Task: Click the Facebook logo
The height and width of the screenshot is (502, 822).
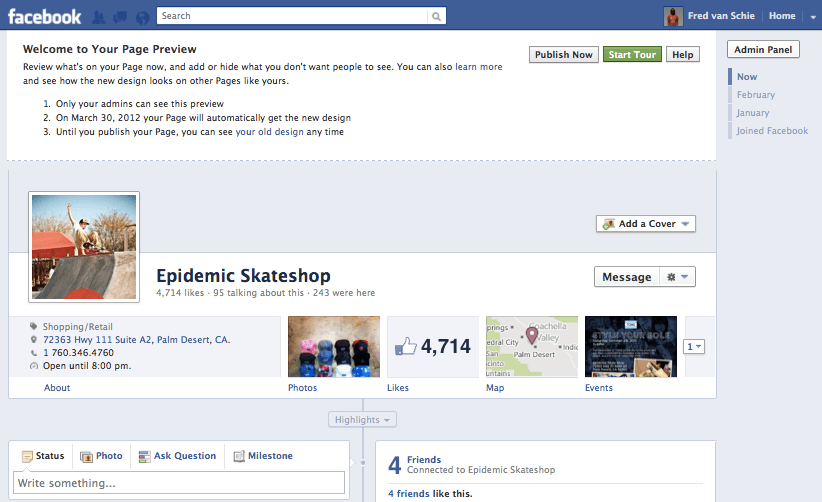Action: coord(45,17)
